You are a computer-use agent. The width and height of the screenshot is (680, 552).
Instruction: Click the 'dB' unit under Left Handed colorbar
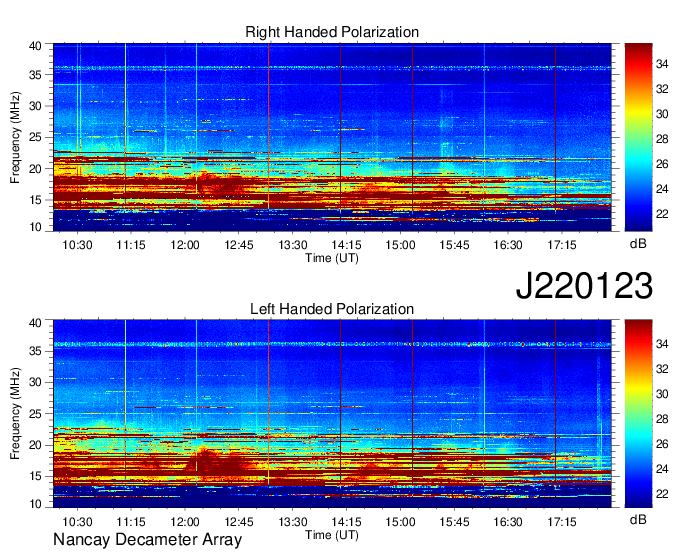pos(638,519)
